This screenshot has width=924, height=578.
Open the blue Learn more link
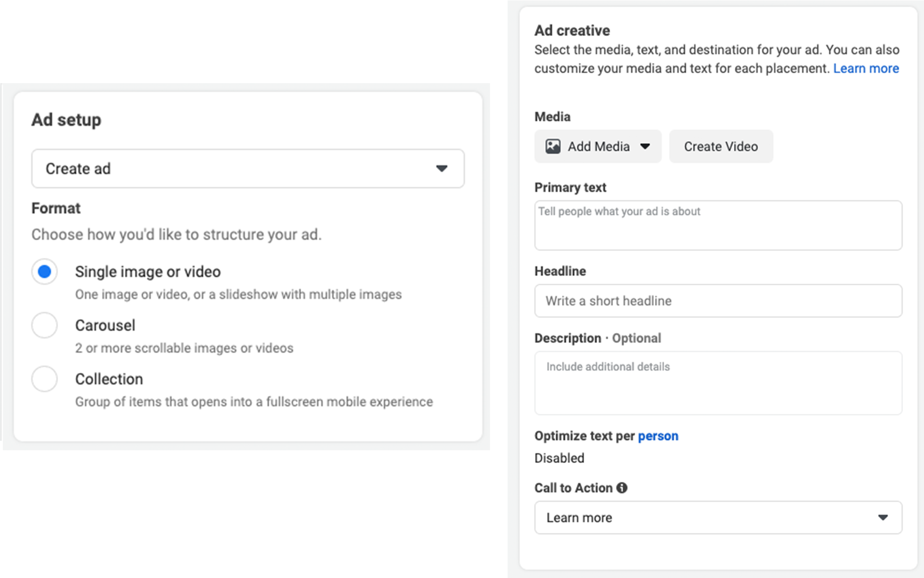[x=866, y=68]
